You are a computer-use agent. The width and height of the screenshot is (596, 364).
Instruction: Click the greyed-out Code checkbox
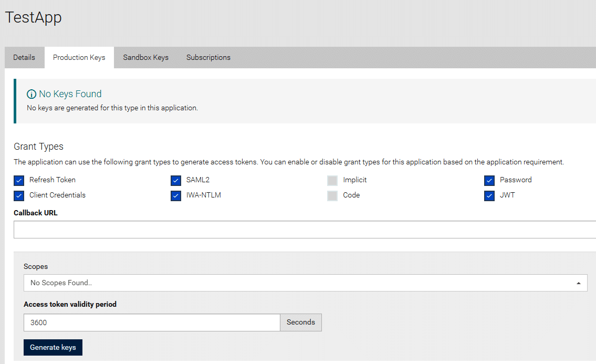[x=332, y=196]
